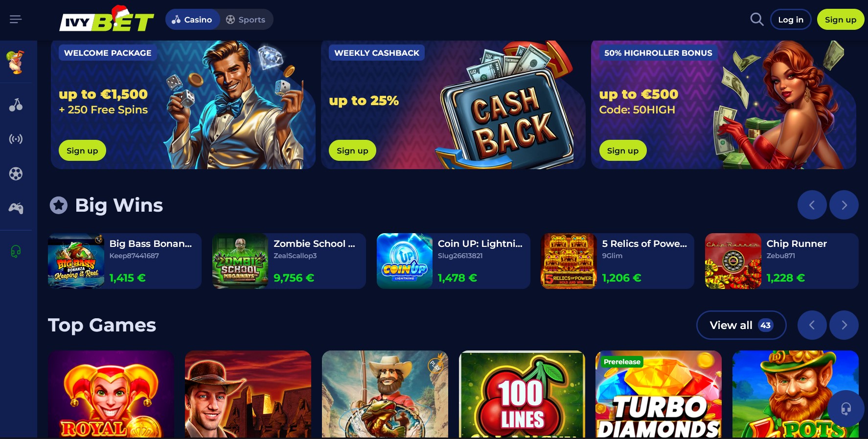
Task: Sign up on the Welcome Package banner
Action: click(x=82, y=151)
